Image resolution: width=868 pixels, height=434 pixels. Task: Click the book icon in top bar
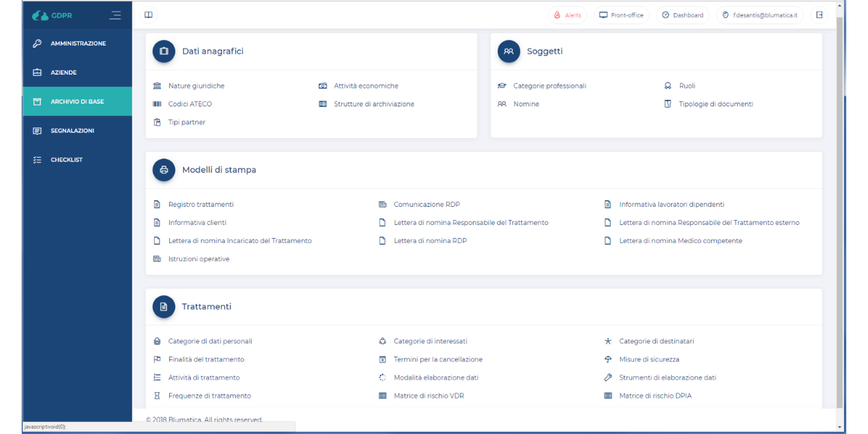pos(148,15)
